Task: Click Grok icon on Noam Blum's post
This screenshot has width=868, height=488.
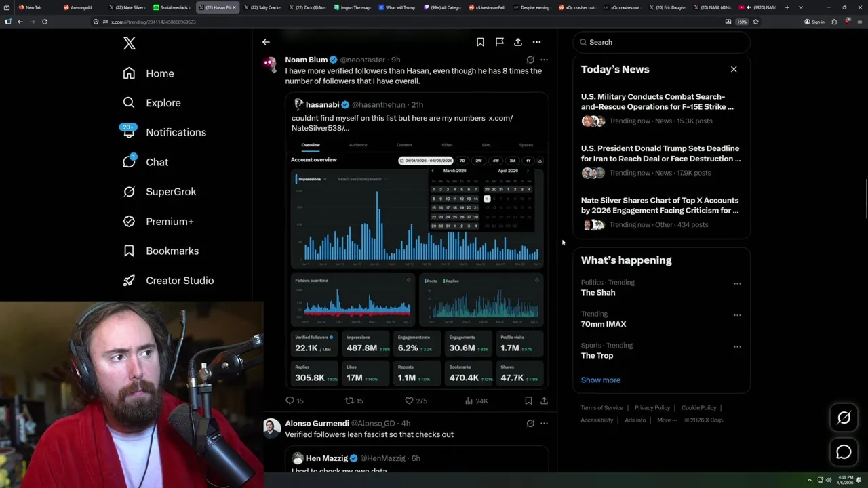Action: click(530, 60)
